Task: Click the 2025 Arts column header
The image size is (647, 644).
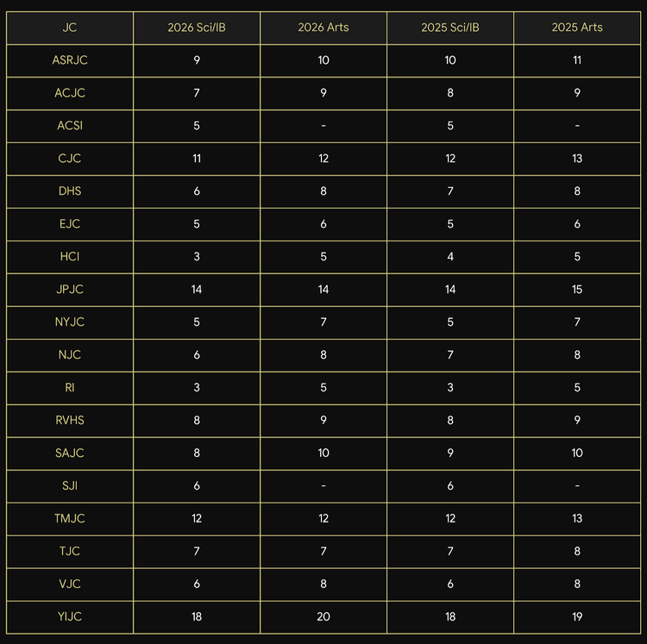Action: coord(577,28)
